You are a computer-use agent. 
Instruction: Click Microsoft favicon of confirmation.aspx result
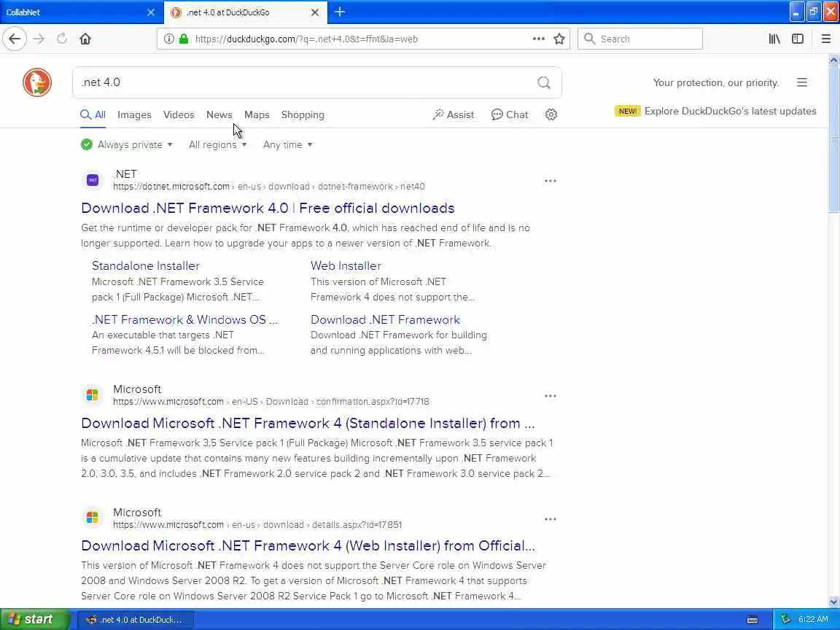click(x=93, y=394)
